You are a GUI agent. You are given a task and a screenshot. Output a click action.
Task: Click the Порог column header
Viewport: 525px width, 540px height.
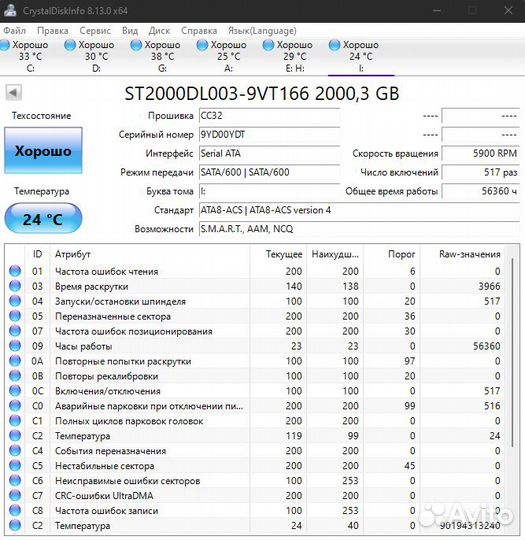[x=392, y=254]
